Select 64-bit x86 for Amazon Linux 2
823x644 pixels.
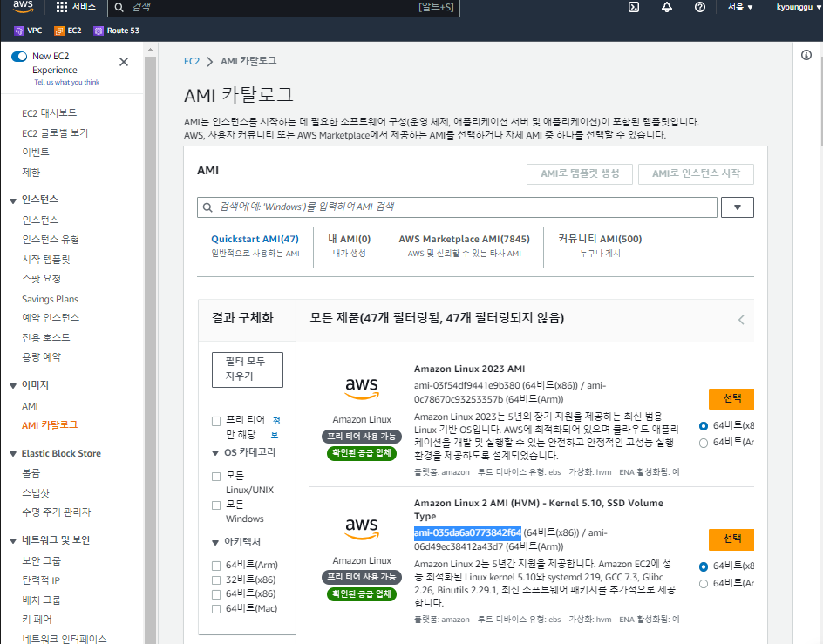coord(704,566)
